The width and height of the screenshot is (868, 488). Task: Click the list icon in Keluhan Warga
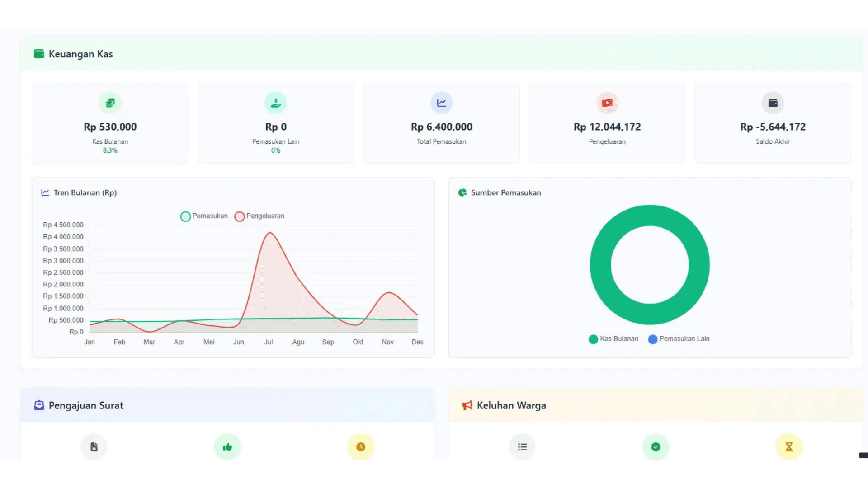coord(522,447)
